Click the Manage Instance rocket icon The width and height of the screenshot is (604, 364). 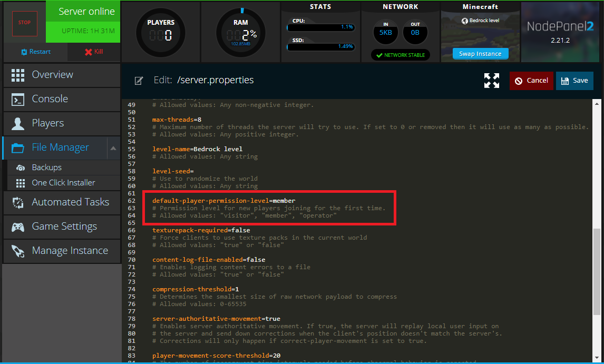tap(18, 251)
